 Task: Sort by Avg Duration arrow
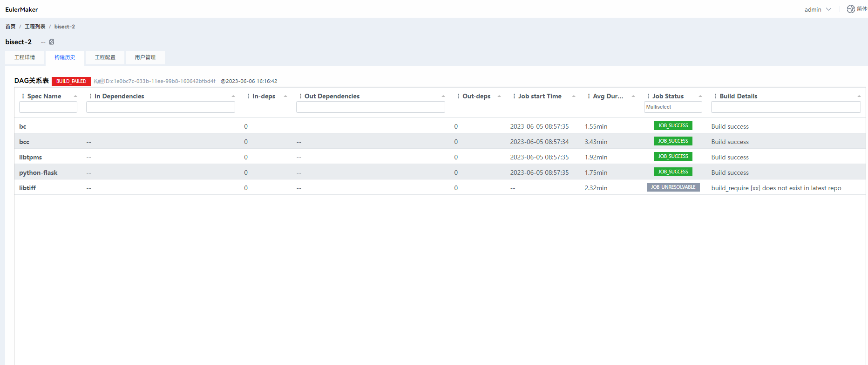tap(633, 96)
